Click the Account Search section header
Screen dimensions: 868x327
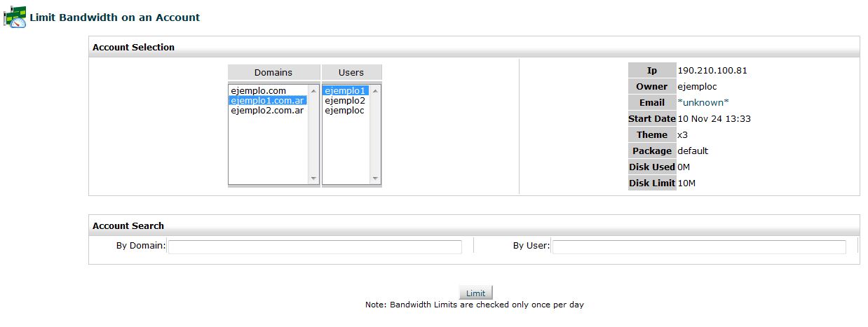coord(128,225)
